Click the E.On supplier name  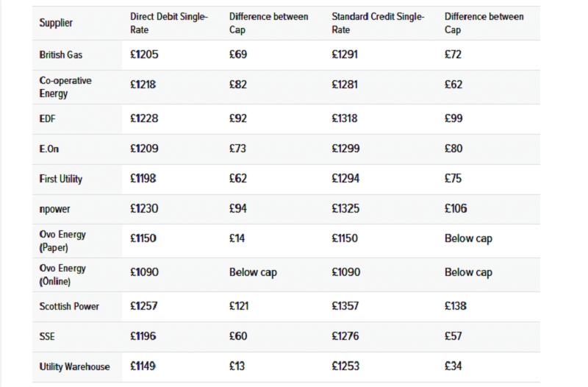tap(49, 149)
